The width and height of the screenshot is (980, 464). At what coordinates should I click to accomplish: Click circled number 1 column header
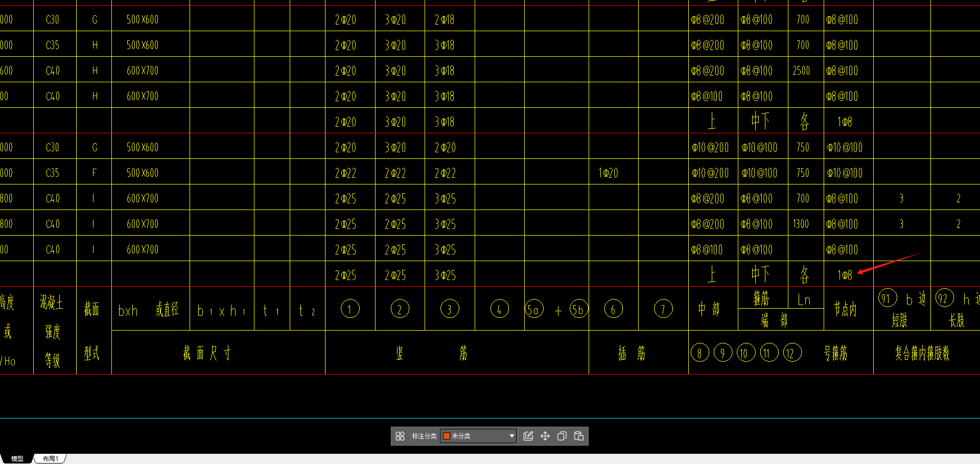click(350, 309)
